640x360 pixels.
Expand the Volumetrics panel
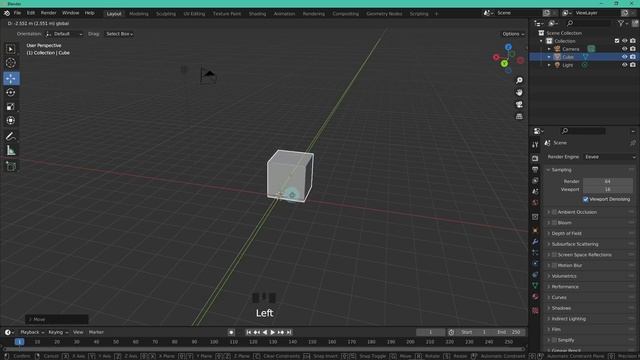(549, 276)
